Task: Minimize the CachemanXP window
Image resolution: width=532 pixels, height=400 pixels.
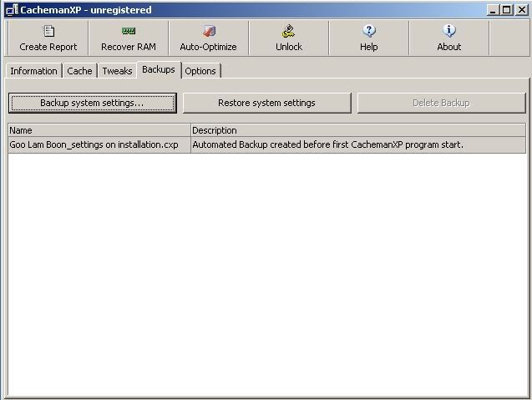Action: [493, 10]
